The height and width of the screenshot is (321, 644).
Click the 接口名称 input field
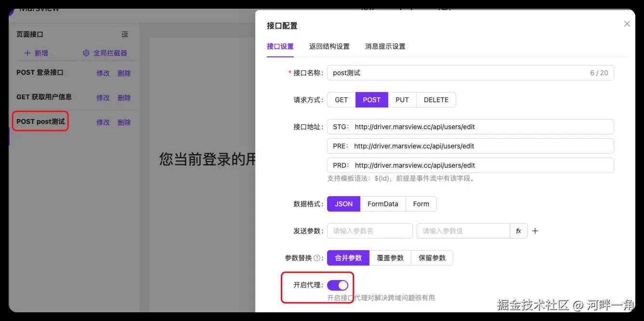(471, 73)
